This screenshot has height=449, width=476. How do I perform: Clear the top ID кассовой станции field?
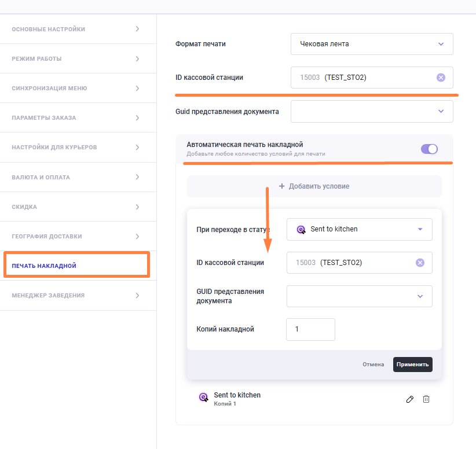[x=441, y=78]
